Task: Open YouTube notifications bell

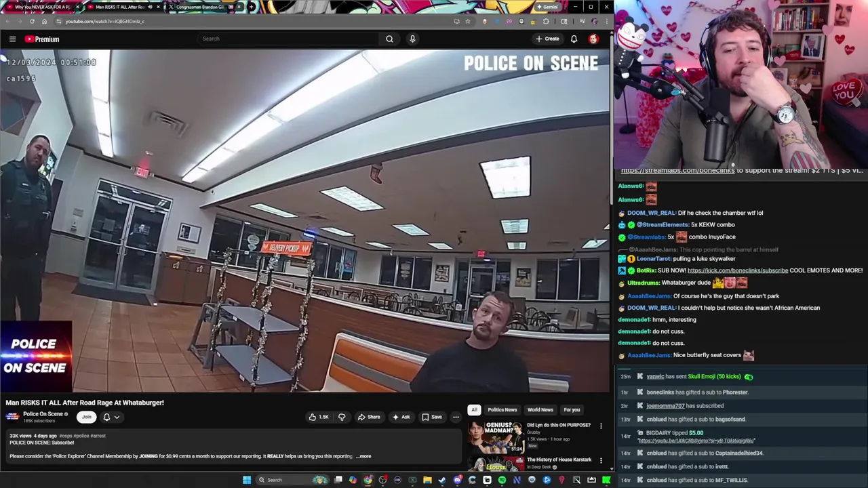Action: tap(574, 39)
